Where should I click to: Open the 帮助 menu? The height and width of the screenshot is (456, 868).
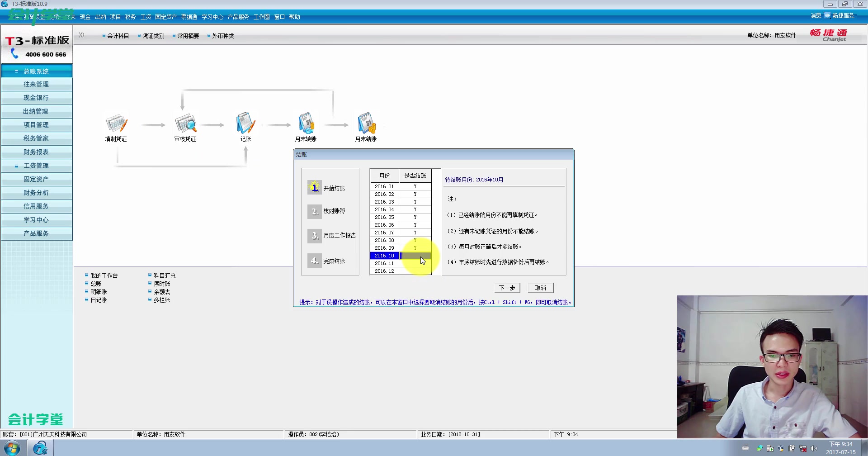pyautogui.click(x=295, y=17)
